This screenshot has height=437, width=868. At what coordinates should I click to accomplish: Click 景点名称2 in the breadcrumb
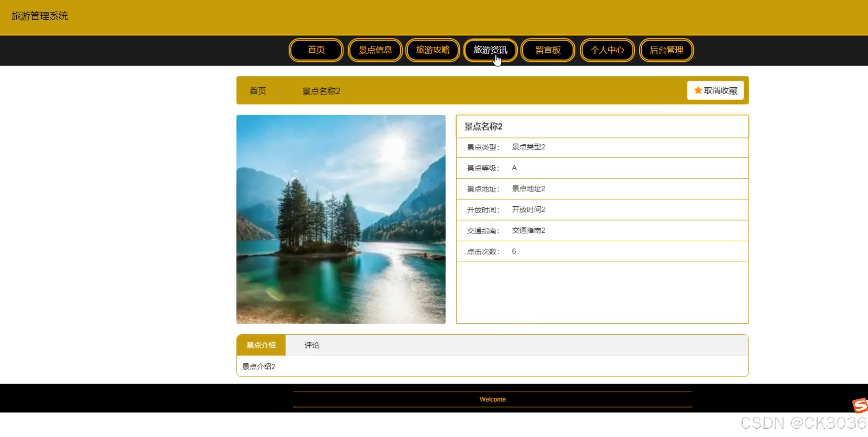point(321,91)
